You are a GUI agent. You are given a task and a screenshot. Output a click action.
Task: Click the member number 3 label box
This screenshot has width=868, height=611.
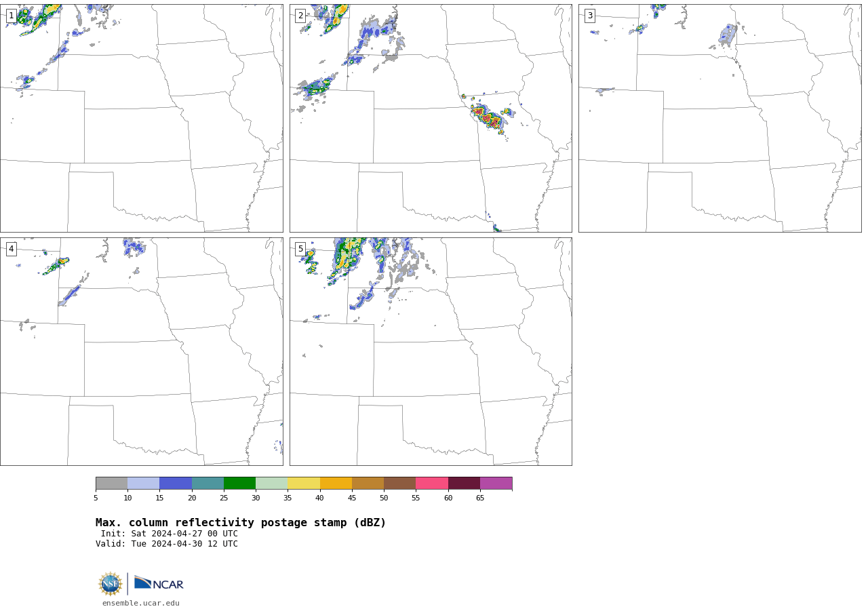(x=589, y=16)
